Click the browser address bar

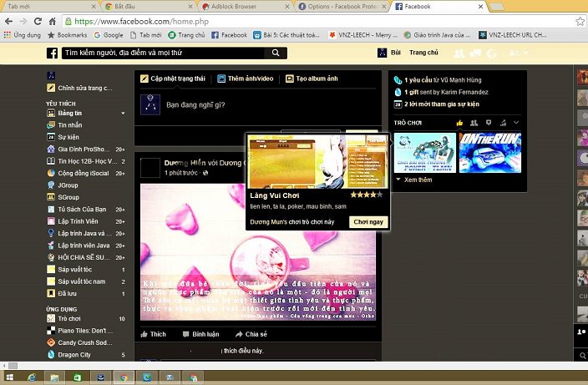point(319,22)
